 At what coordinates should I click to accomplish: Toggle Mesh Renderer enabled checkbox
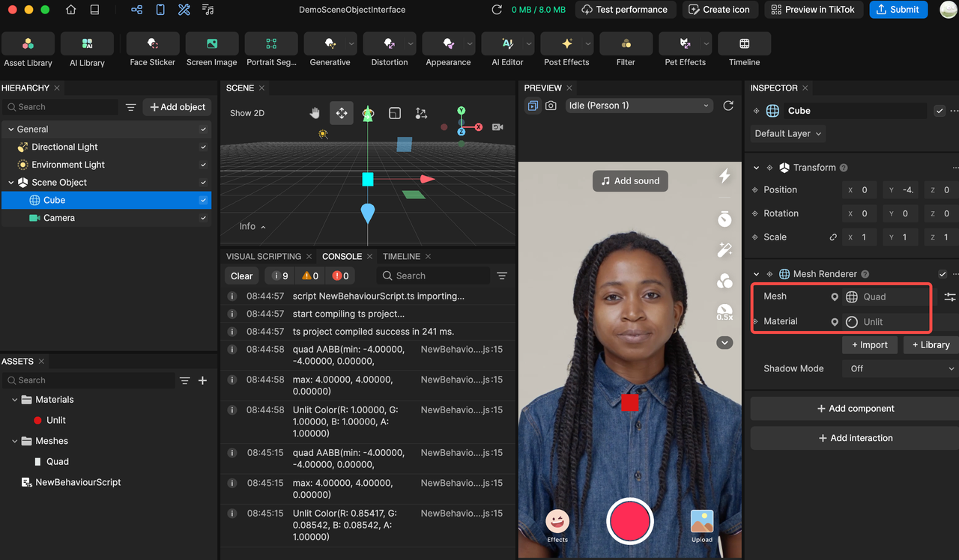click(x=943, y=274)
